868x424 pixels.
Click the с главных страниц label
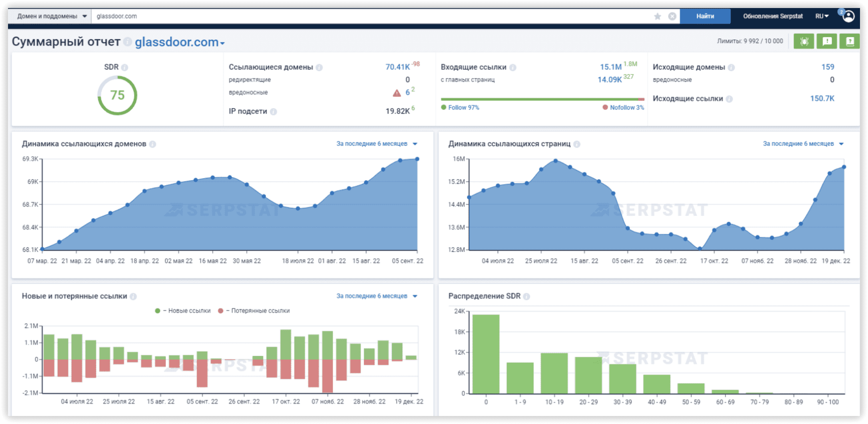(468, 80)
